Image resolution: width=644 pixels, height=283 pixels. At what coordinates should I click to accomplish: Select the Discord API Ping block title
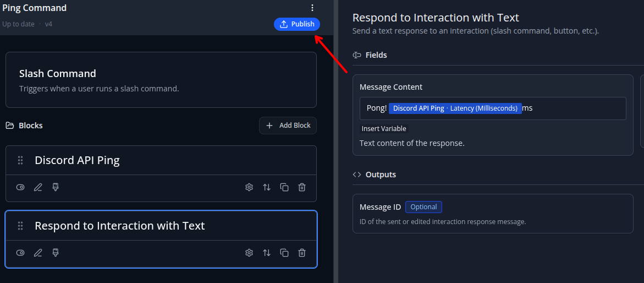coord(77,160)
